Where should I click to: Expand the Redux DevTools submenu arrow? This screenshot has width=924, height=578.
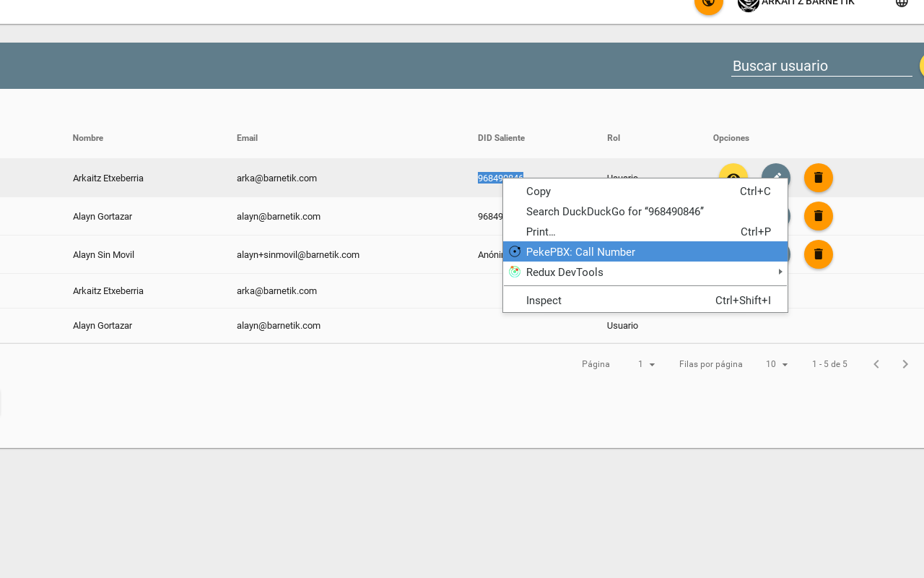click(x=780, y=272)
